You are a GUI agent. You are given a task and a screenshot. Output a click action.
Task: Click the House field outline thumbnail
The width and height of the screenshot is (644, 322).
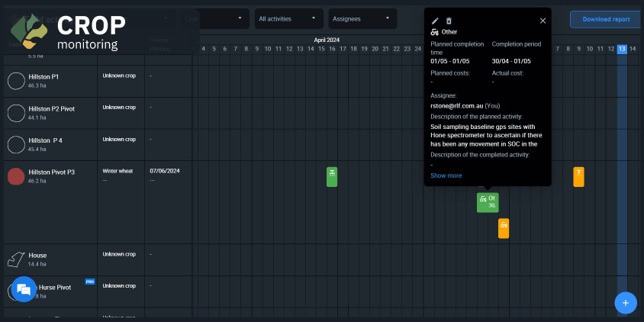pos(17,259)
